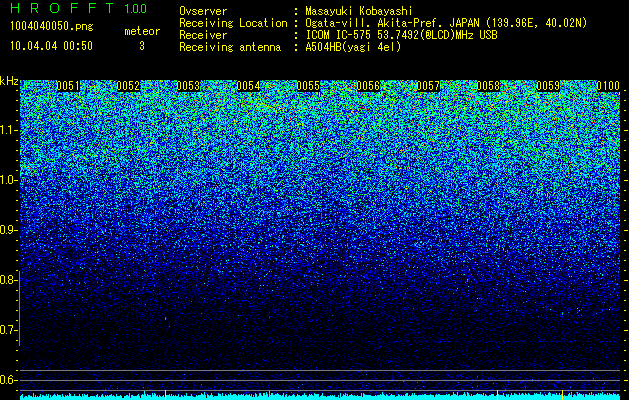Click the timestamp 10.04.04 00:50

(x=51, y=46)
